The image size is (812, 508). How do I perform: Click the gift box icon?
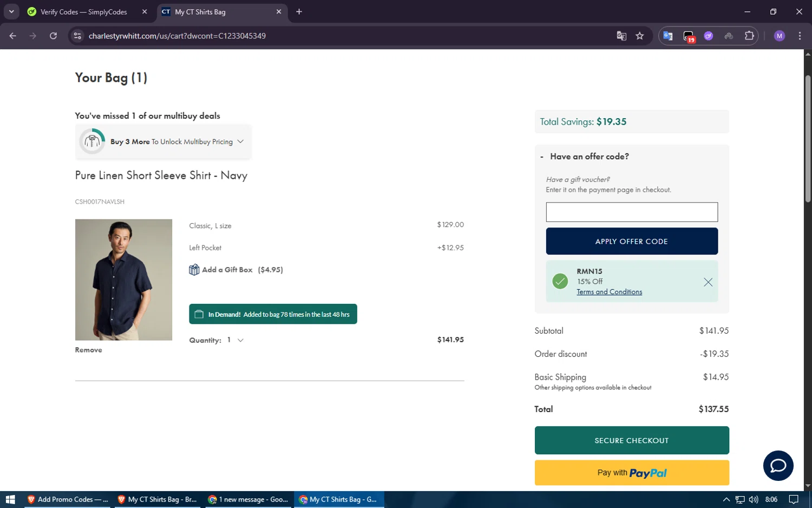pyautogui.click(x=194, y=270)
